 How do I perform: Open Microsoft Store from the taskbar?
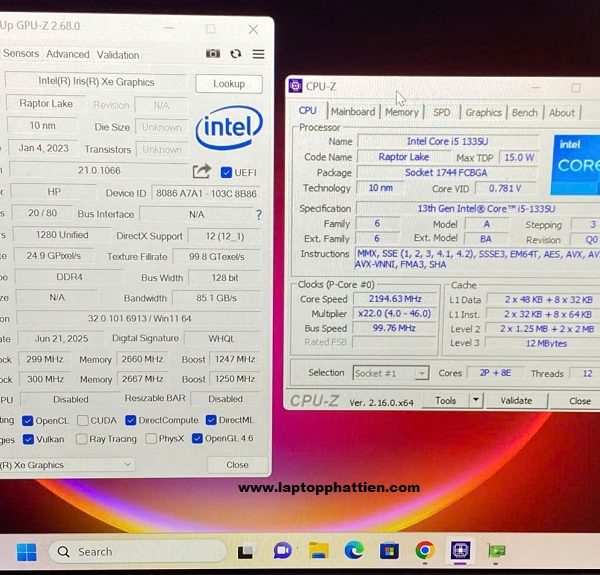[x=389, y=551]
